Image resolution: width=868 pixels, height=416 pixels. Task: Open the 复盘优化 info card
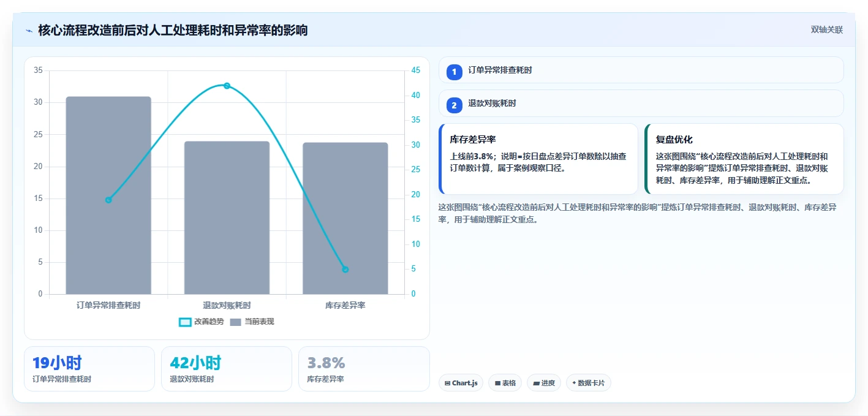coord(744,159)
